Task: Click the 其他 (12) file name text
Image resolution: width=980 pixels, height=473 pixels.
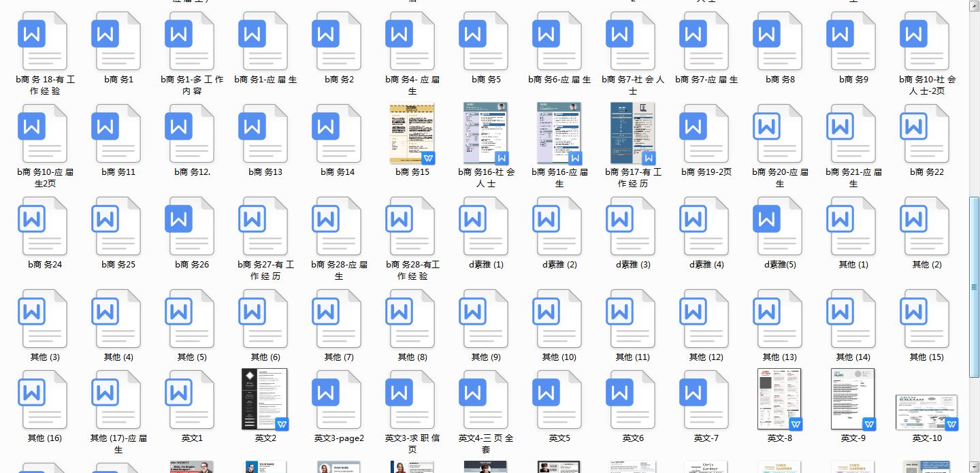Action: 706,357
